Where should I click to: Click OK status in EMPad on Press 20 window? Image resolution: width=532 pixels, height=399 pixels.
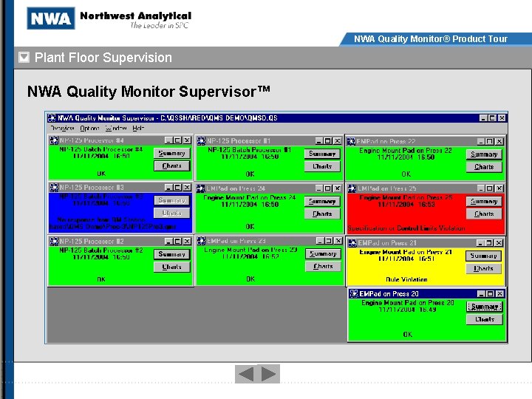[x=407, y=335]
